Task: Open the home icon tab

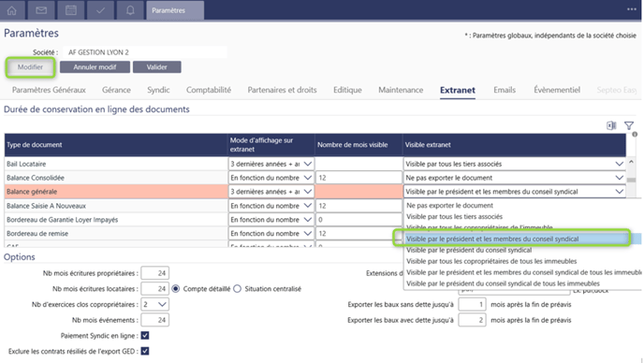Action: [x=12, y=10]
